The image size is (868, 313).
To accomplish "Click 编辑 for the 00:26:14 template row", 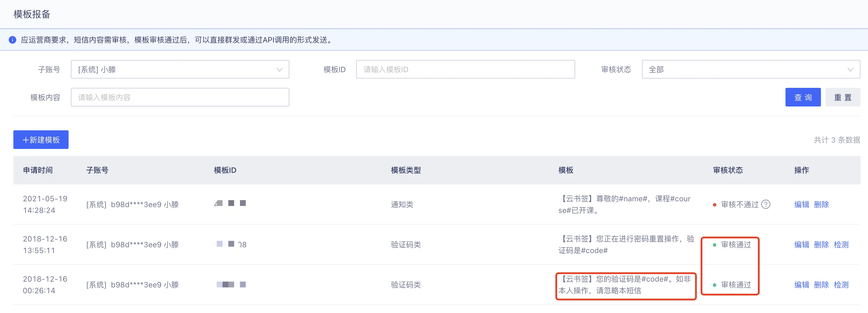I will (801, 285).
